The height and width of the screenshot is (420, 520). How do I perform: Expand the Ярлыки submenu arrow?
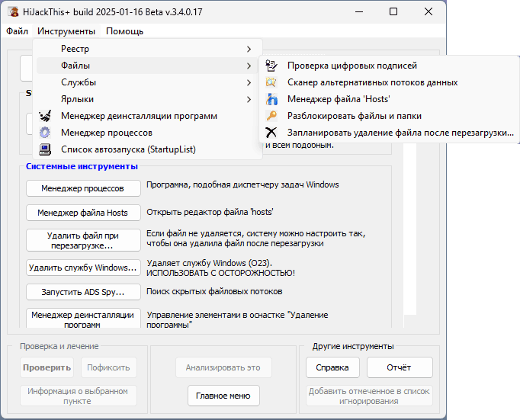click(249, 99)
